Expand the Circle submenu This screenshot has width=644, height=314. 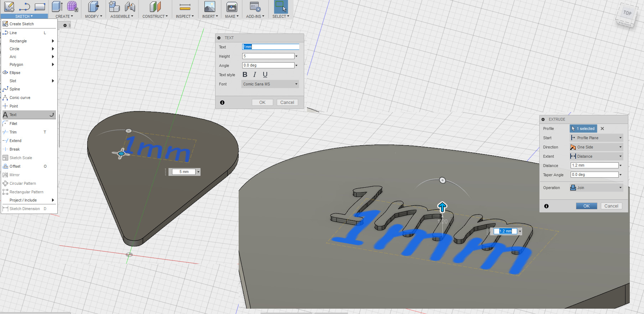coord(29,49)
